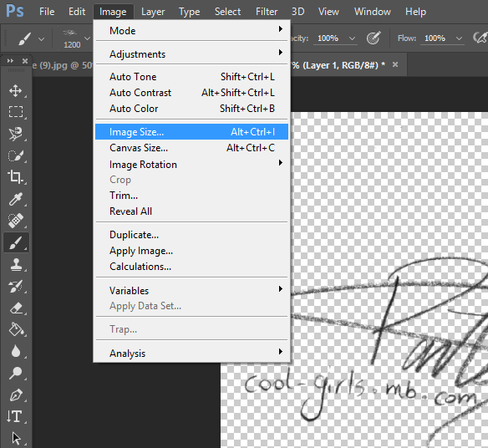The image size is (488, 448).
Task: Open the Type menu
Action: 189,12
